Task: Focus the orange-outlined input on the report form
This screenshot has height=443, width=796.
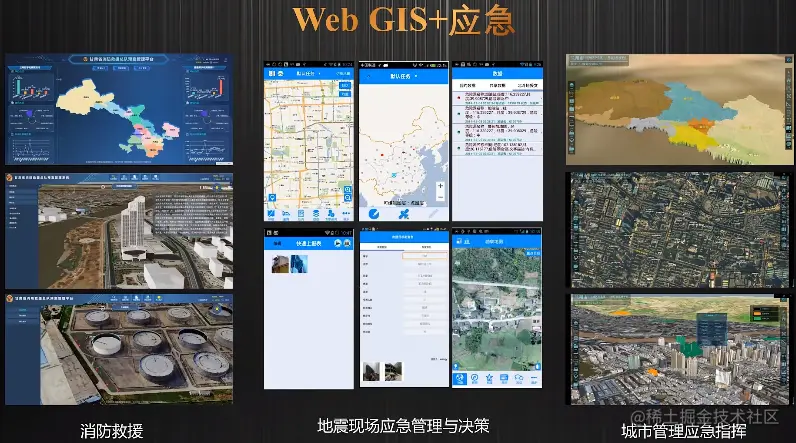Action: coord(425,256)
